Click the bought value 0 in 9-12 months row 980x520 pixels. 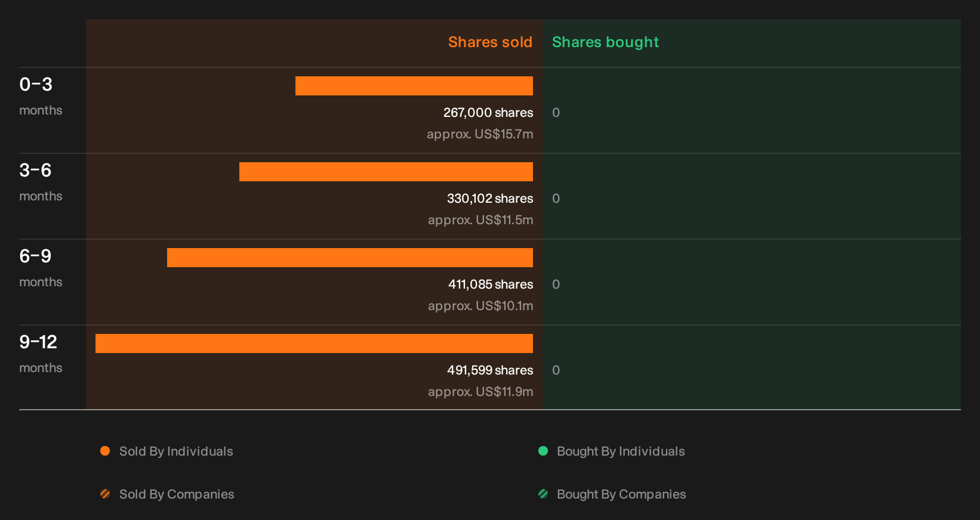(556, 370)
